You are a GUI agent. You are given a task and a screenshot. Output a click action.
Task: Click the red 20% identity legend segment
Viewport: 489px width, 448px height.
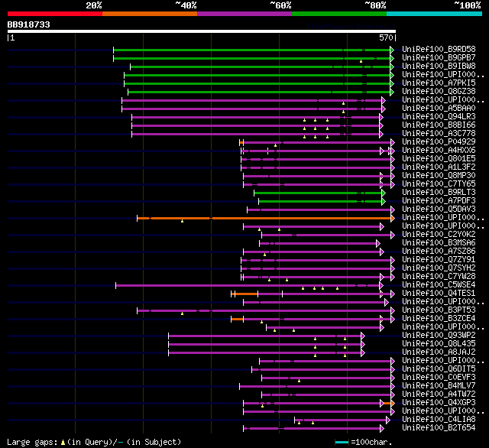point(55,14)
